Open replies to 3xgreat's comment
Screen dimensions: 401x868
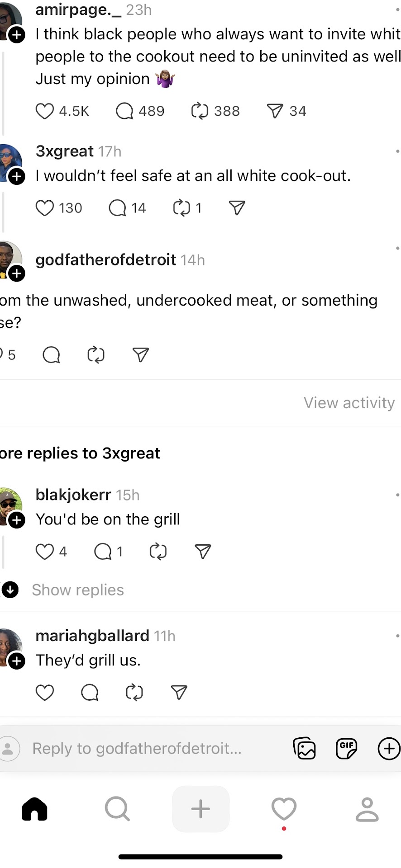117,208
